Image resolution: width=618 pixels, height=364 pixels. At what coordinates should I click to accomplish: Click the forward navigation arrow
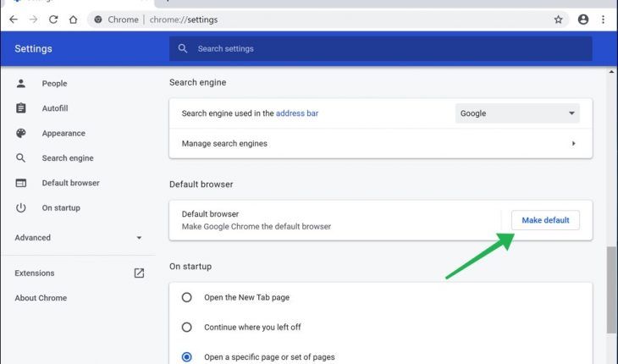(x=34, y=19)
